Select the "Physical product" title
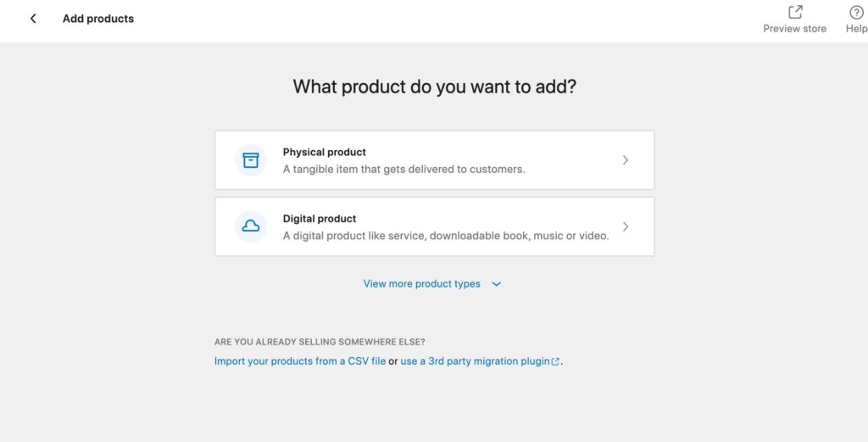Image resolution: width=868 pixels, height=442 pixels. [x=325, y=152]
